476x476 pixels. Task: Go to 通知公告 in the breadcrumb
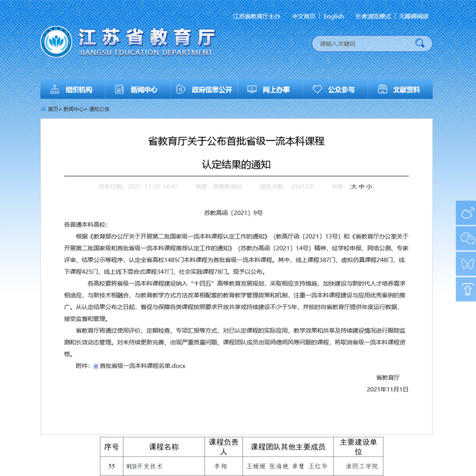99,109
